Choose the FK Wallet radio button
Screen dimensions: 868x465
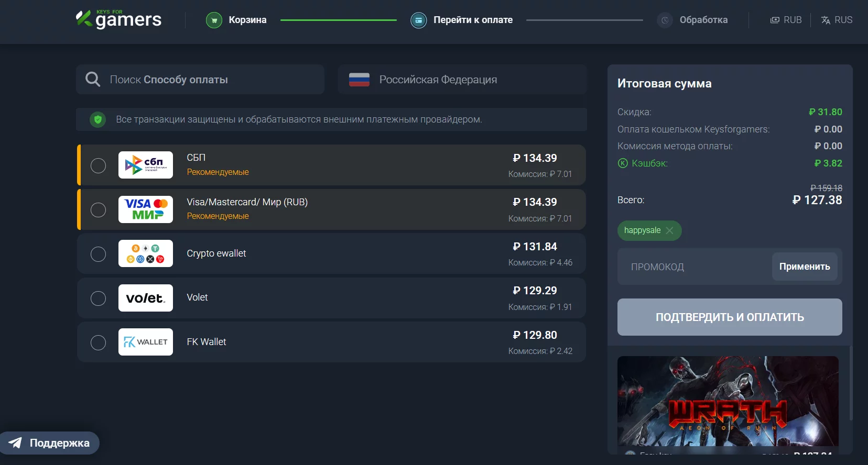click(x=98, y=342)
